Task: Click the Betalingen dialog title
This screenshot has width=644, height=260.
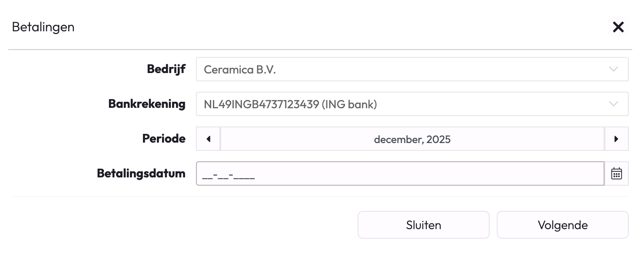Action: coord(43,27)
